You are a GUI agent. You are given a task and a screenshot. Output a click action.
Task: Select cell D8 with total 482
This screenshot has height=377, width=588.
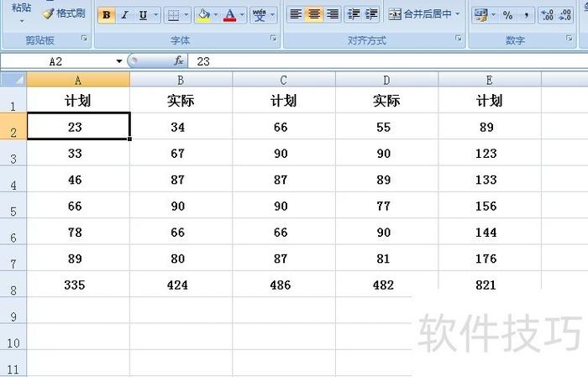[386, 284]
